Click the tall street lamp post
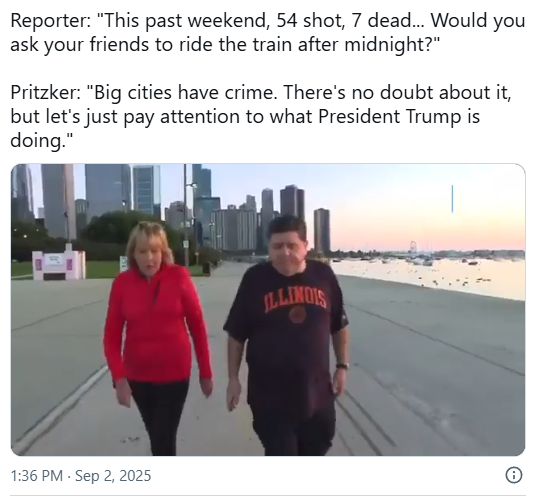538x498 pixels. tap(186, 216)
